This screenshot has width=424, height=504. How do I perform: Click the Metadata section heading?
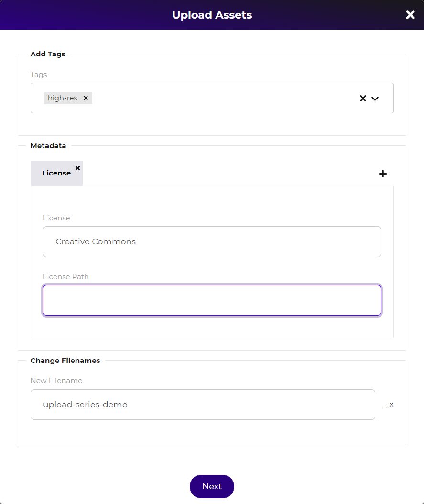point(48,146)
